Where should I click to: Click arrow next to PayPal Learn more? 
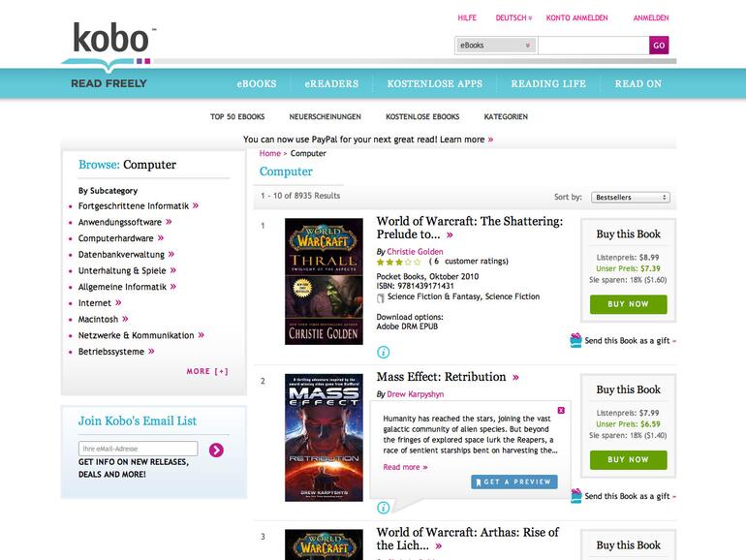[x=490, y=140]
